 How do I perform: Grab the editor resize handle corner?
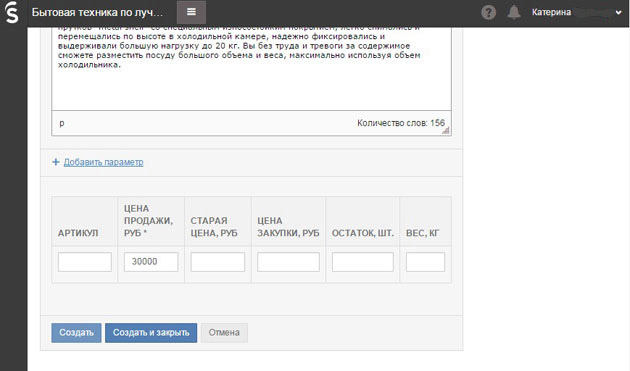point(446,130)
